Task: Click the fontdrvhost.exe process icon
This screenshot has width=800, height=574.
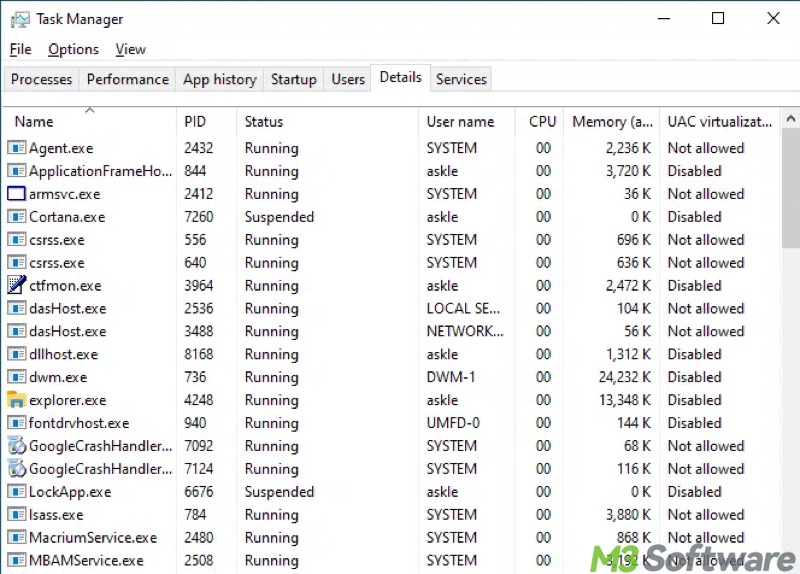Action: [16, 423]
